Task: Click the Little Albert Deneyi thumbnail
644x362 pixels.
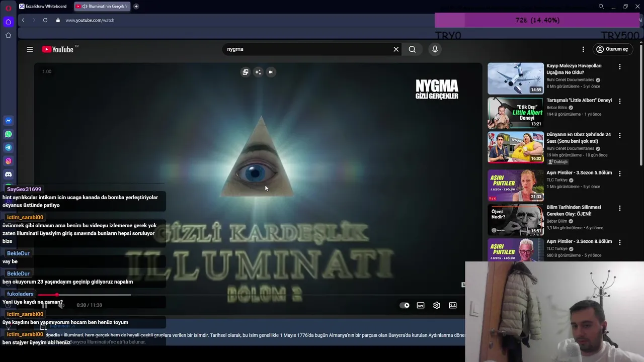Action: (x=516, y=113)
